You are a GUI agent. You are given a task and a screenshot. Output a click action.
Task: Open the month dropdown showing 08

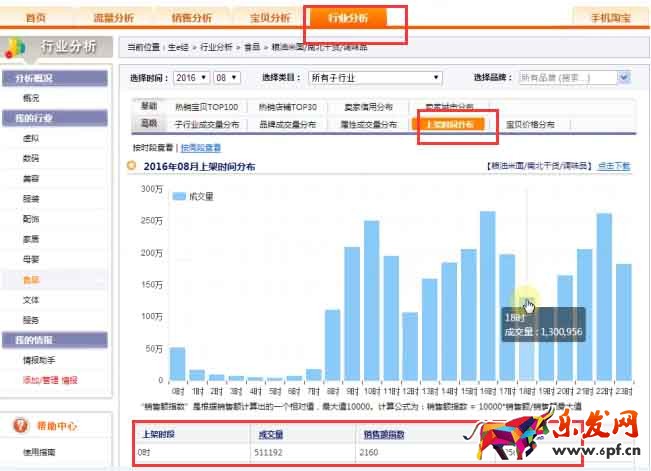[x=226, y=77]
